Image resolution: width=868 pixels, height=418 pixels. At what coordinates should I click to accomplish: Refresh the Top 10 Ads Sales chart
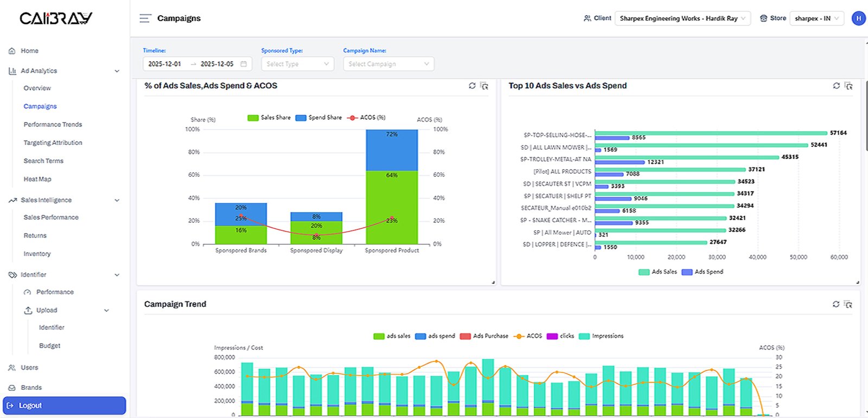pyautogui.click(x=836, y=86)
